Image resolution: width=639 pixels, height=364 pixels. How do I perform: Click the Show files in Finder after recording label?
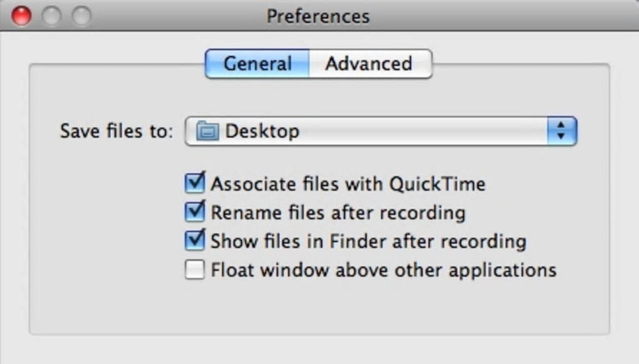coord(368,241)
